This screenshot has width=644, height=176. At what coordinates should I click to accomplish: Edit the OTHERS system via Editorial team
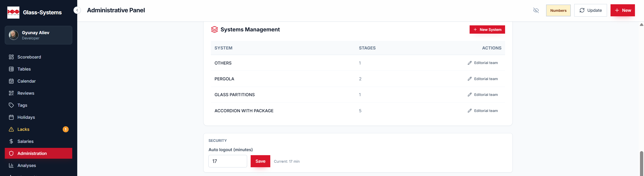pyautogui.click(x=482, y=63)
